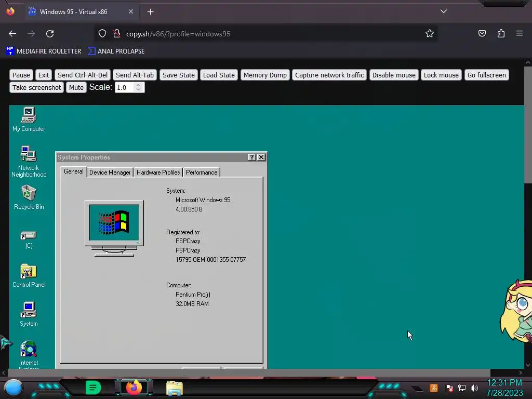Take screenshot of emulator
The height and width of the screenshot is (399, 532).
(x=37, y=87)
